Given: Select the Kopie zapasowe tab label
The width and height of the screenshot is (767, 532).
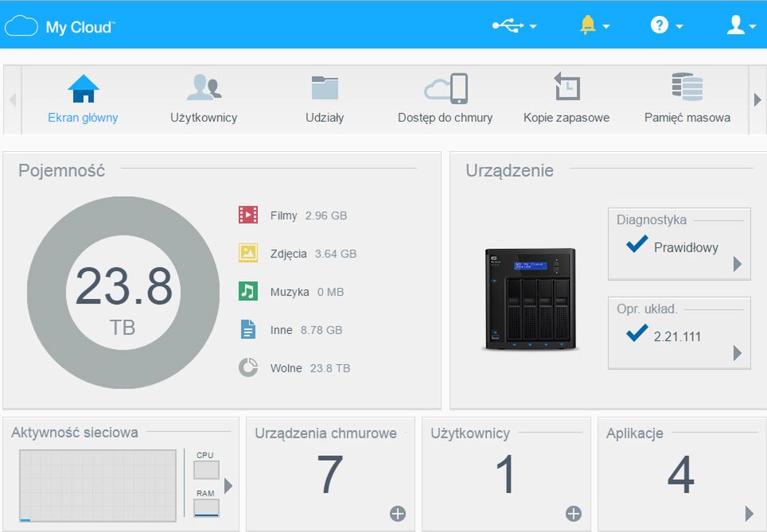Looking at the screenshot, I should click(566, 118).
